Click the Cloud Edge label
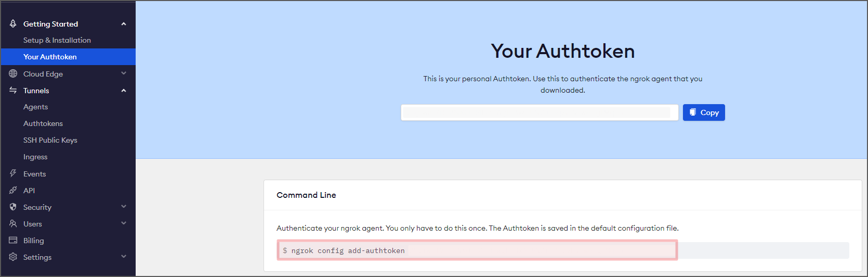This screenshot has height=277, width=868. coord(43,74)
